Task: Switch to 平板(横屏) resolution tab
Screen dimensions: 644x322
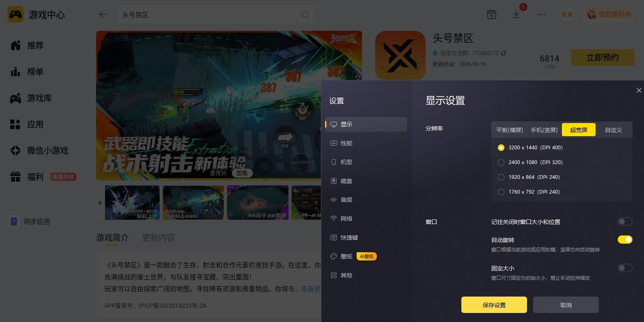Action: 510,130
